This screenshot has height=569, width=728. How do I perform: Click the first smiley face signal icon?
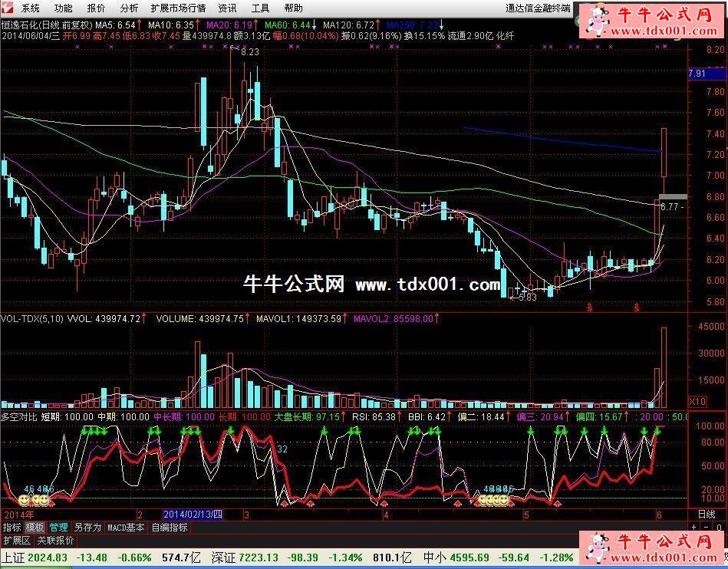tap(25, 500)
